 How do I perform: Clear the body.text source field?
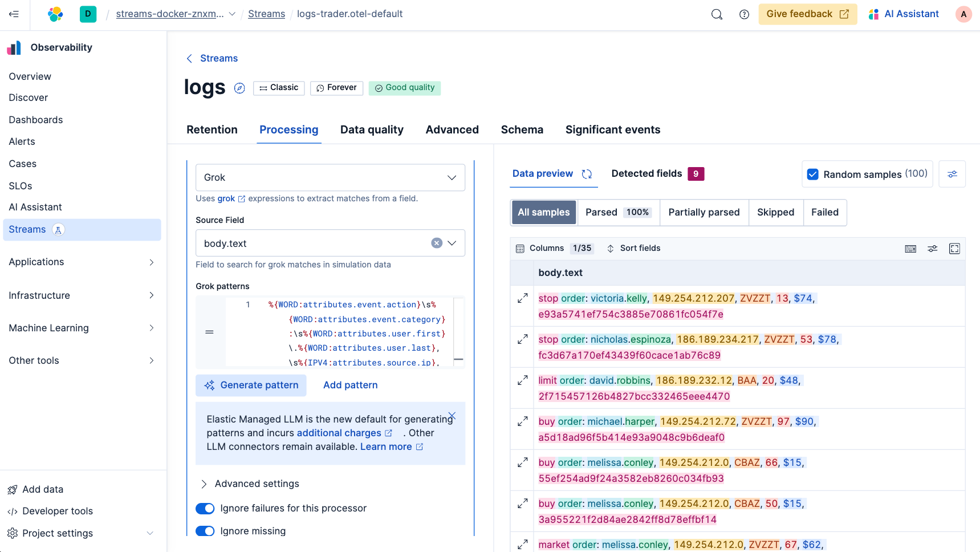coord(437,243)
